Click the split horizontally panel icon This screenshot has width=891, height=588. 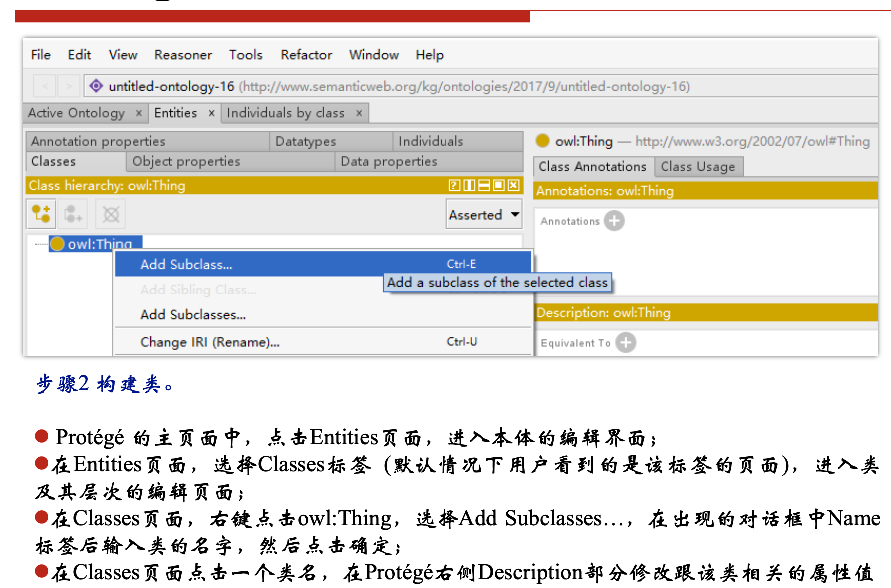[x=484, y=185]
